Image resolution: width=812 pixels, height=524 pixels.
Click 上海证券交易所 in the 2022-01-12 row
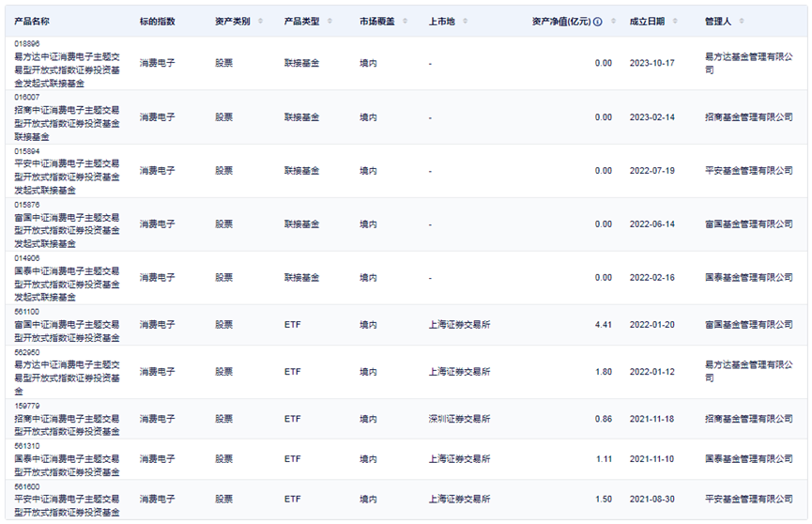(x=459, y=372)
